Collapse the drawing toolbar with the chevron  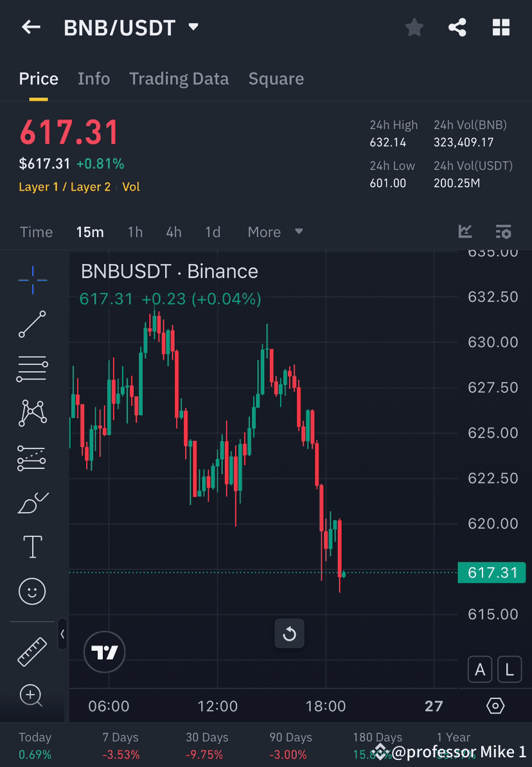point(62,635)
